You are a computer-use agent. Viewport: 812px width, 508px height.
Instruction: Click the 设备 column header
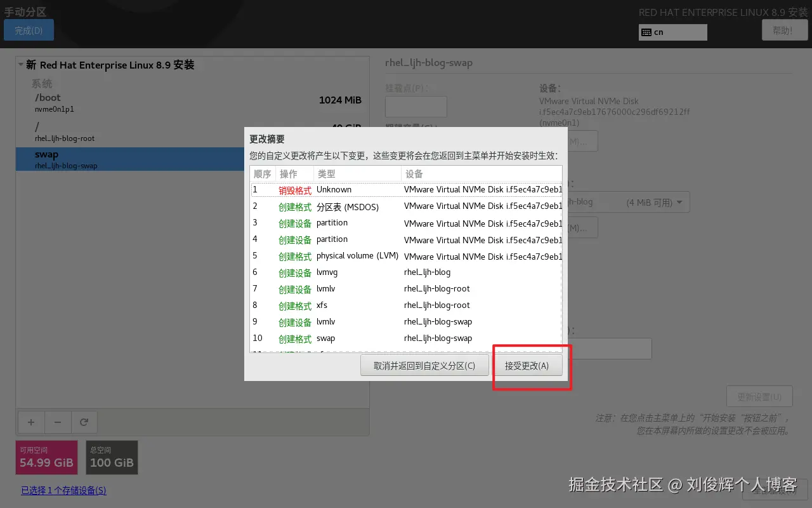pos(481,174)
